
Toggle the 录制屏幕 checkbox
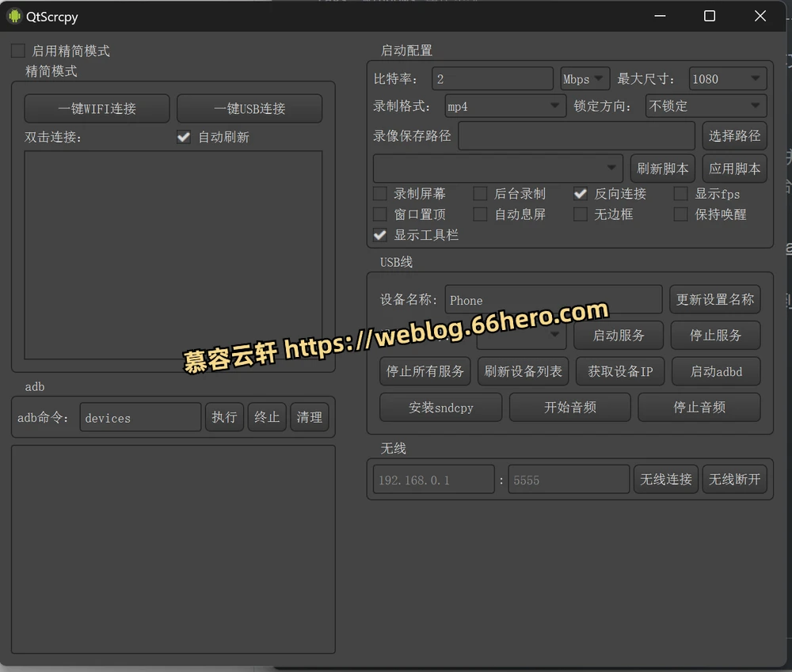click(380, 194)
